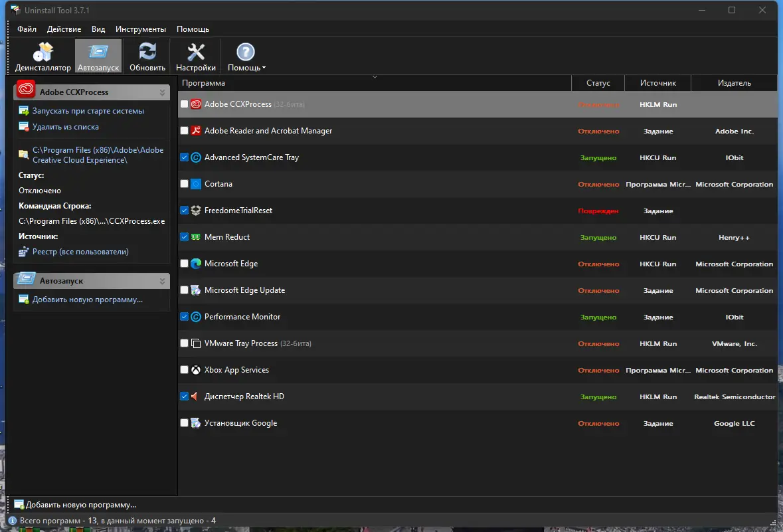
Task: Click the folder icon beside the program path
Action: click(x=23, y=154)
